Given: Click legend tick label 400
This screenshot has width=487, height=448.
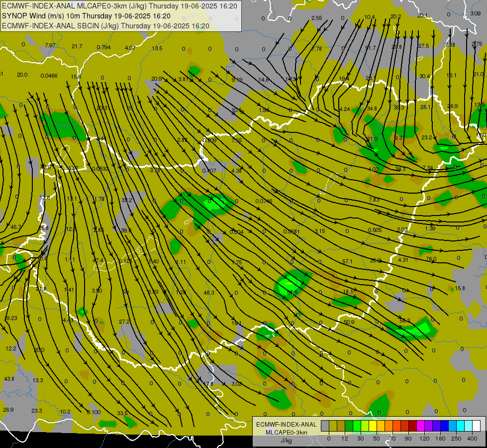Looking at the screenshot, I should (x=472, y=439).
